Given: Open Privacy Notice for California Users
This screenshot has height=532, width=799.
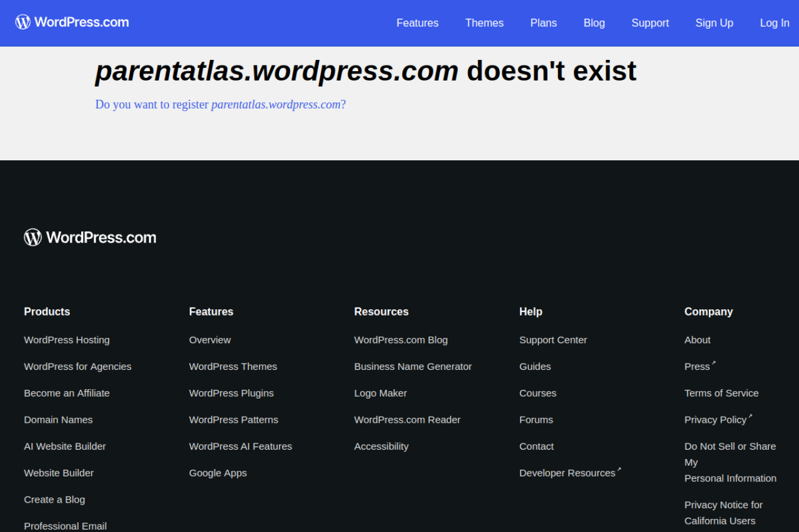Looking at the screenshot, I should click(x=723, y=513).
